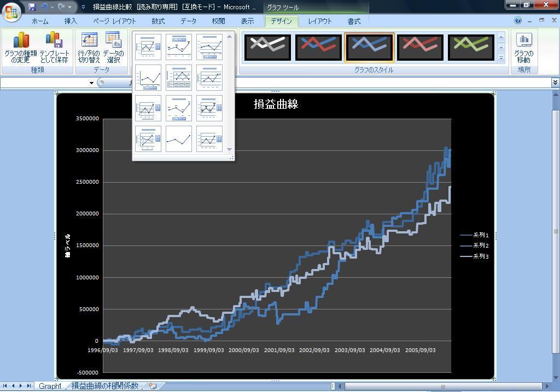The image size is (560, 392).
Task: Click the 系列1 legend entry
Action: 475,235
